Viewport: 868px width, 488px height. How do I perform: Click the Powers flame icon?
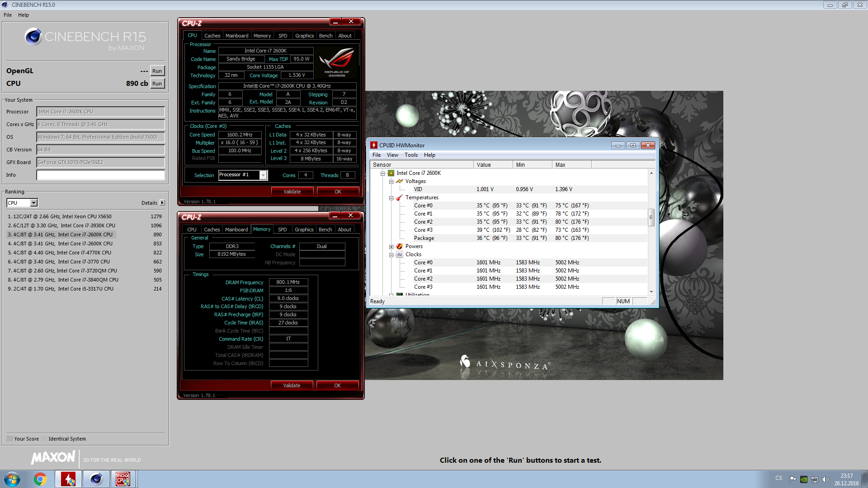pos(400,246)
